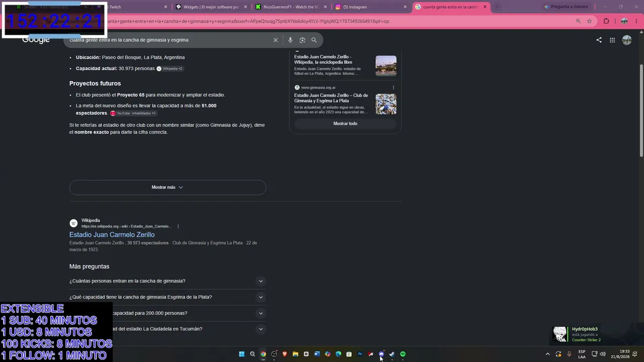The image size is (644, 362).
Task: Close the Widgets tab
Action: pos(246,7)
